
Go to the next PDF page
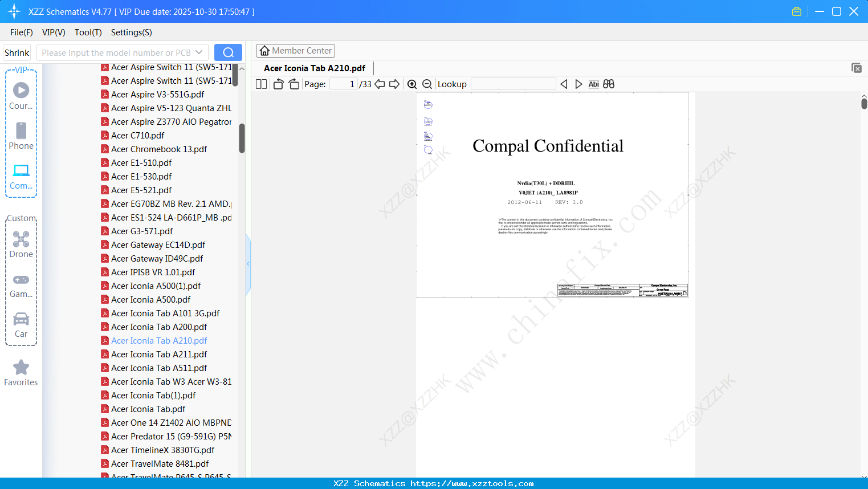click(394, 84)
